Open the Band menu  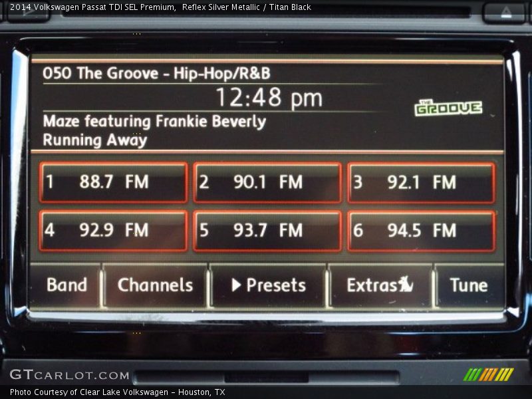pyautogui.click(x=66, y=285)
